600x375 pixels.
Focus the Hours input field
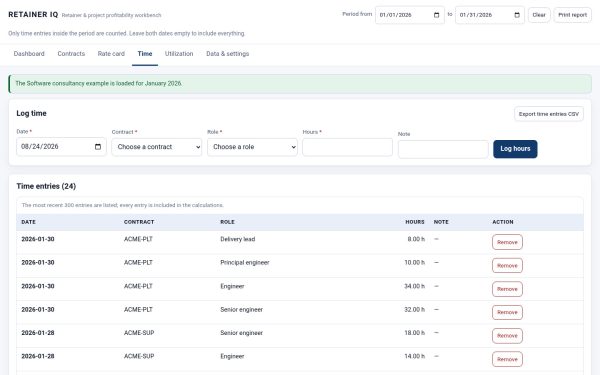[x=347, y=147]
